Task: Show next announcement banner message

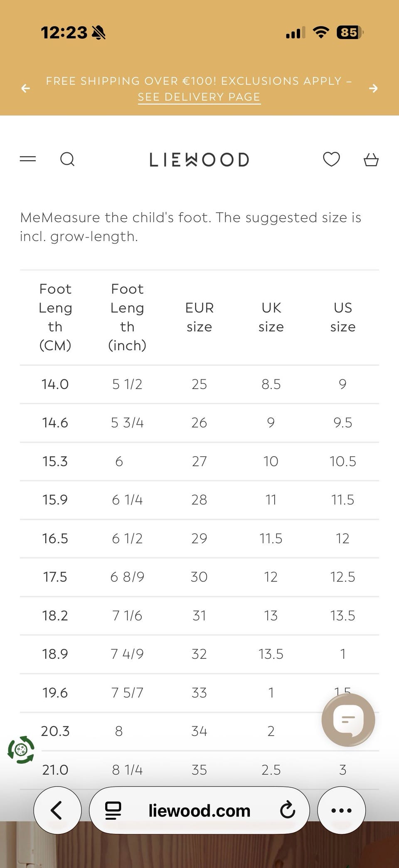Action: point(373,88)
